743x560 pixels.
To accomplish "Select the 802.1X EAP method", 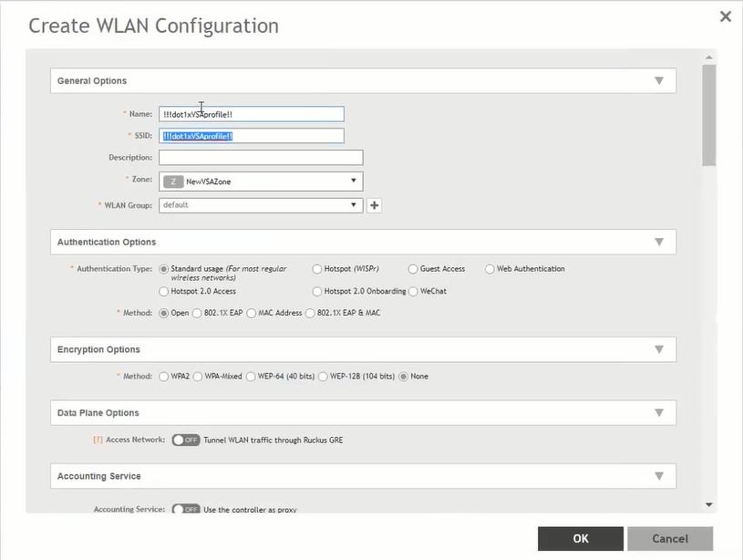I will (197, 313).
